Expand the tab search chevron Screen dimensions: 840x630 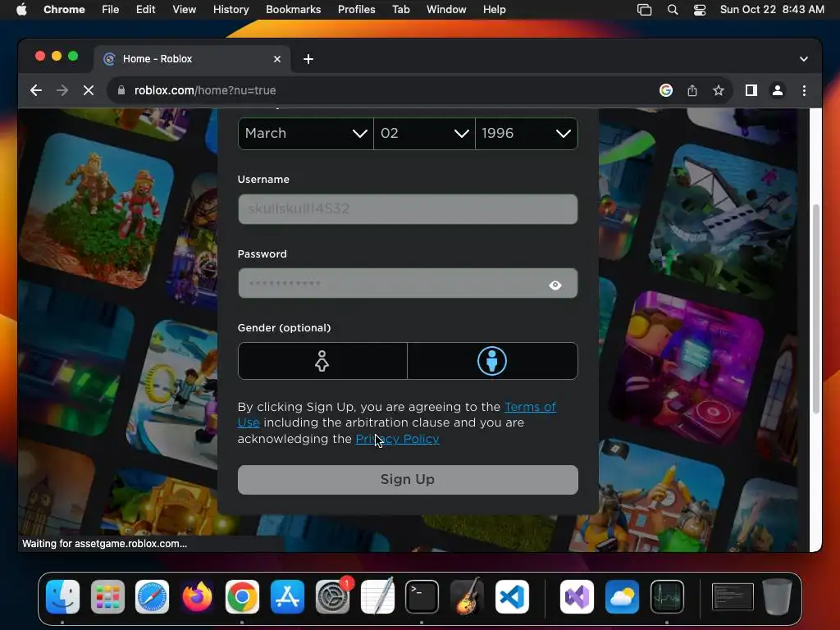[804, 59]
